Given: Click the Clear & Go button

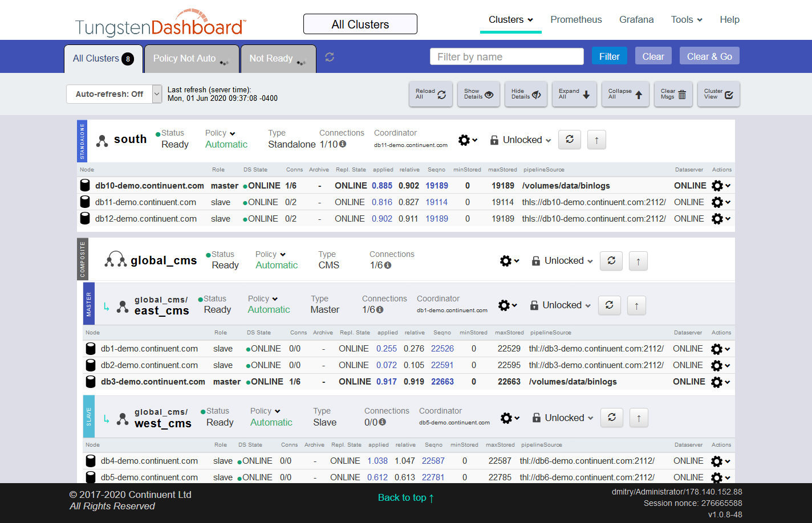Looking at the screenshot, I should pos(709,56).
